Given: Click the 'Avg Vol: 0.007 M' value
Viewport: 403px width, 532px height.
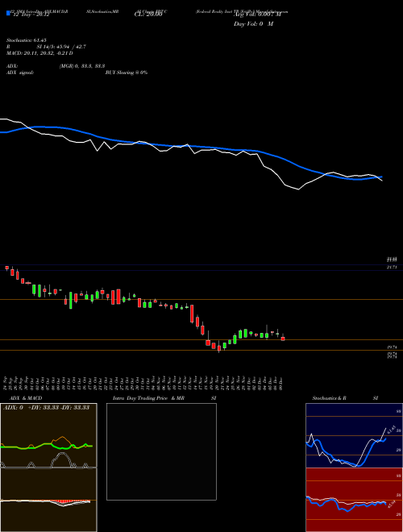Looking at the screenshot, I should pos(257,15).
